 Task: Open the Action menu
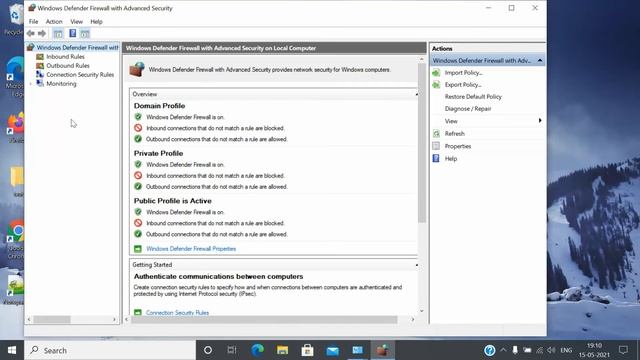54,22
